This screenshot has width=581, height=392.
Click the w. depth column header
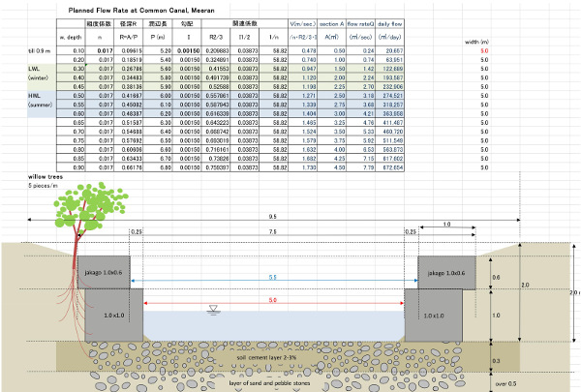coord(70,36)
